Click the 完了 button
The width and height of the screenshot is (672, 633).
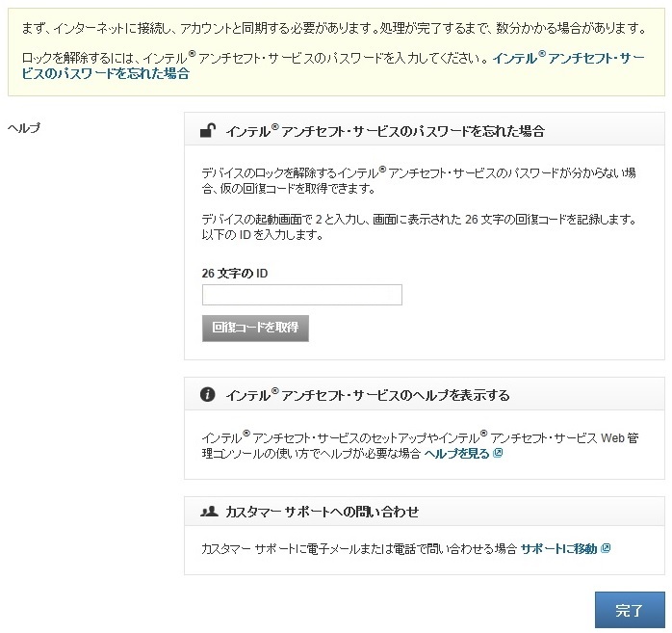(x=629, y=610)
